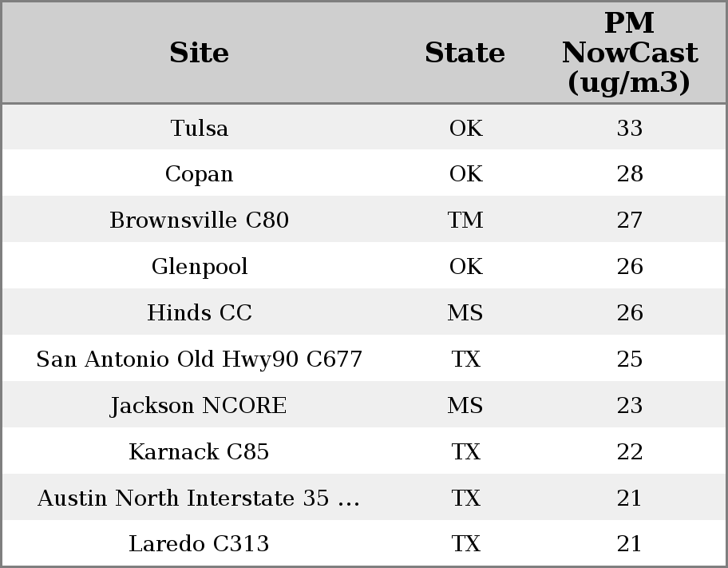
Task: Select the Hinds CC site
Action: 200,313
